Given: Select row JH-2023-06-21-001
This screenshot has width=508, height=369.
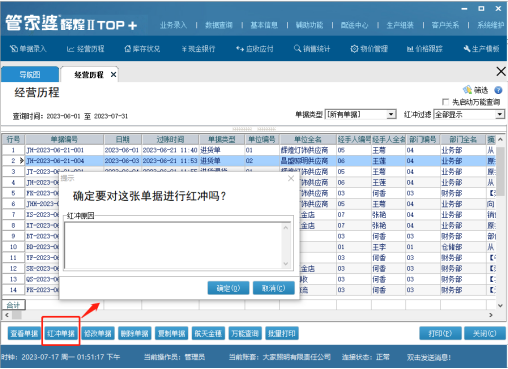Looking at the screenshot, I should click(x=248, y=150).
